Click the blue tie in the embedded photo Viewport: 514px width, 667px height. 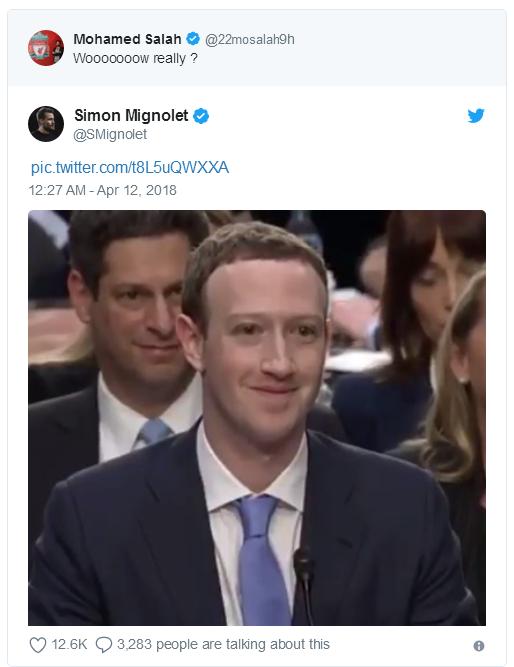(261, 559)
